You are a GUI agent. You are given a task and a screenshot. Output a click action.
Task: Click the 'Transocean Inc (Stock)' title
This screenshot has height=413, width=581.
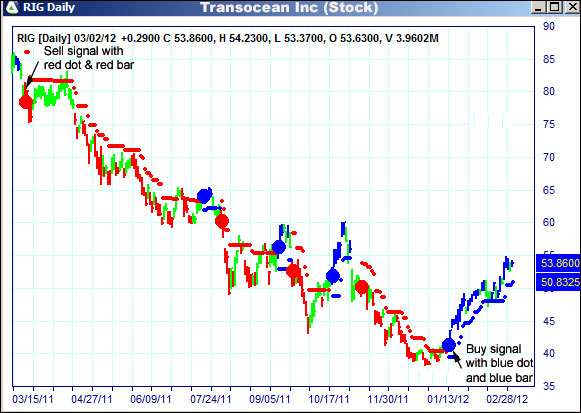click(x=289, y=7)
